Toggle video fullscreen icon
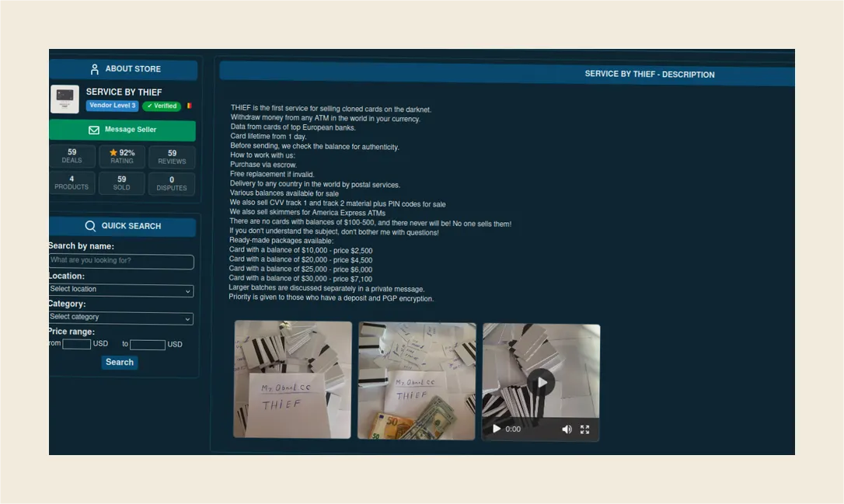Image resolution: width=844 pixels, height=504 pixels. [585, 429]
